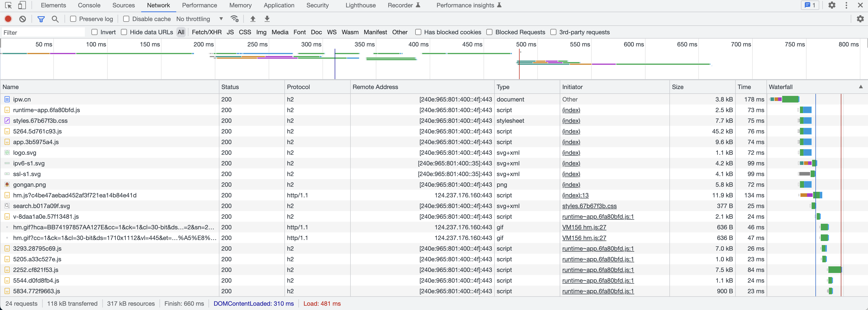
Task: Click the gongan.png image icon
Action: 7,184
